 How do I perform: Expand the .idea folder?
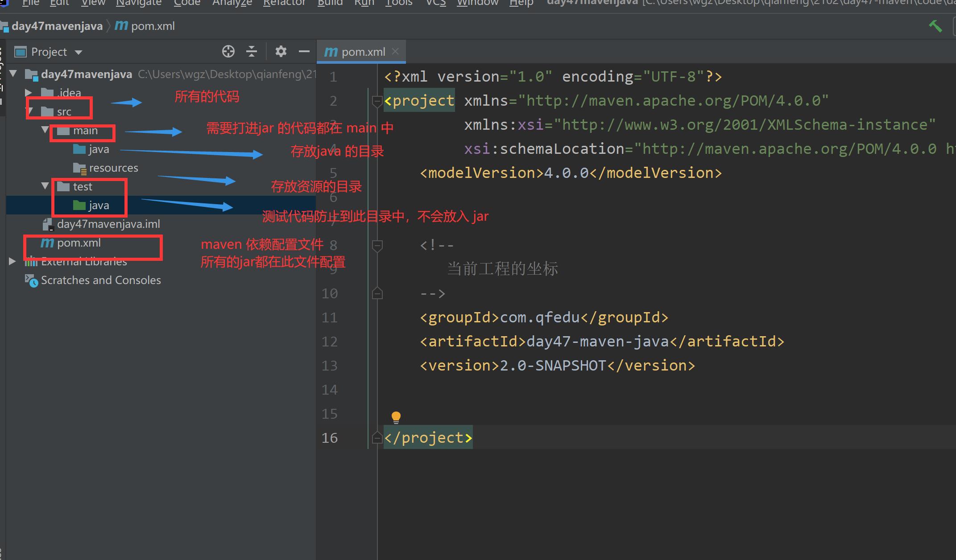coord(29,93)
